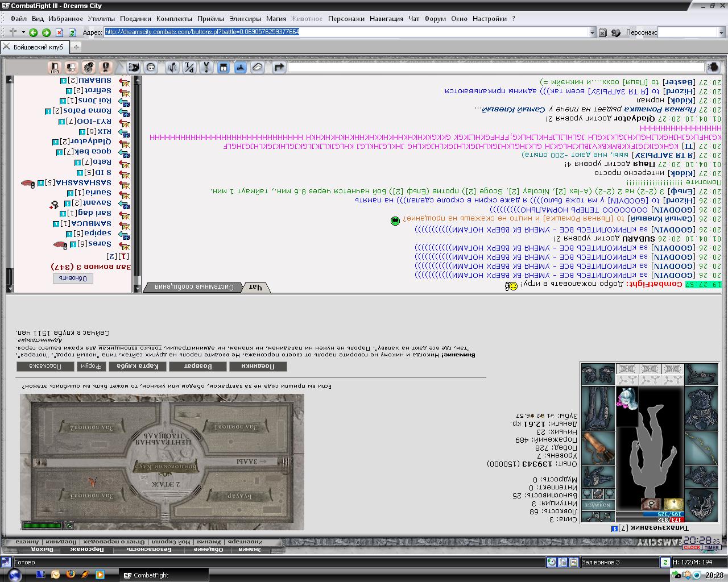Click the red X stop-loading icon
728x582 pixels.
59,32
